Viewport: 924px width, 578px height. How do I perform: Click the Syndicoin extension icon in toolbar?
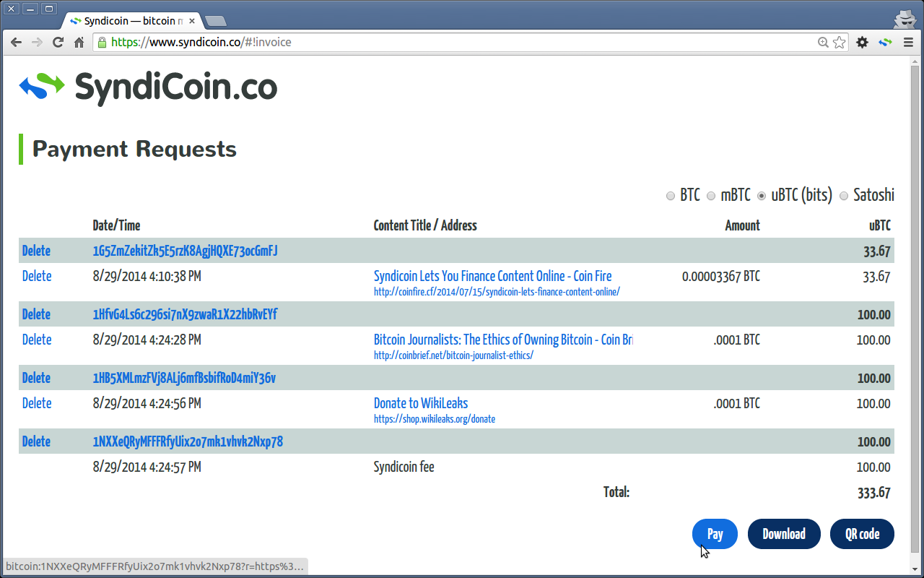tap(885, 43)
